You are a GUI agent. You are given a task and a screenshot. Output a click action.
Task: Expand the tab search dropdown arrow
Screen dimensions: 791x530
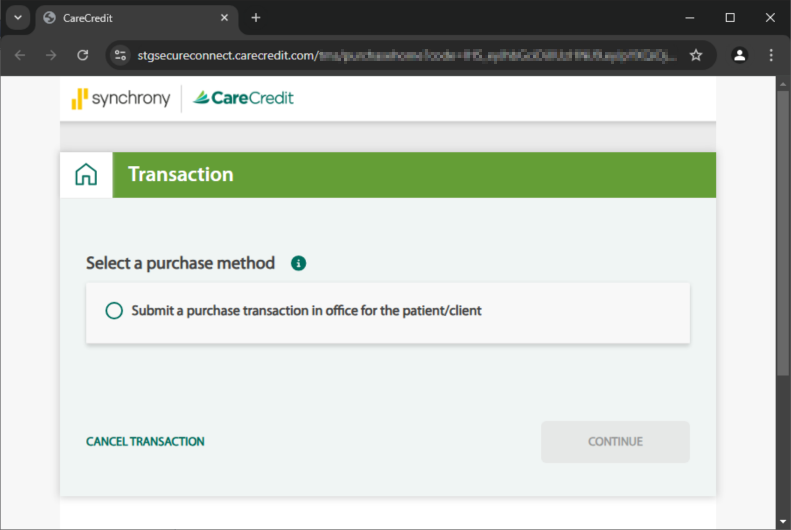(18, 18)
